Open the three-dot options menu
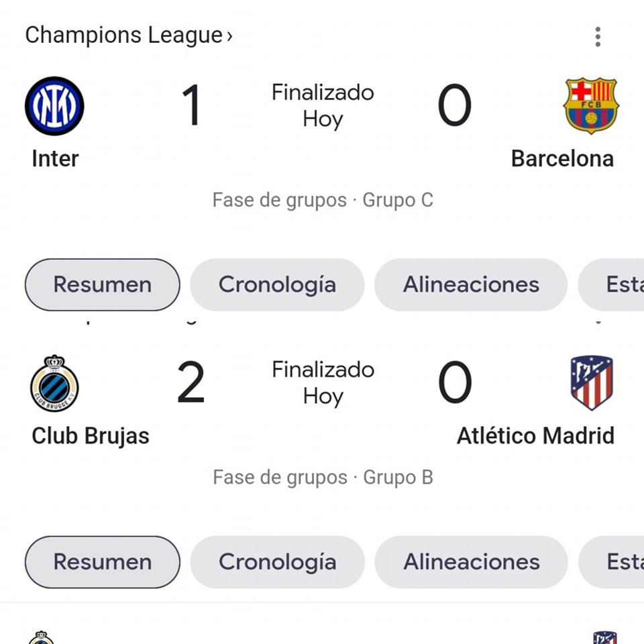The height and width of the screenshot is (644, 644). (x=598, y=37)
